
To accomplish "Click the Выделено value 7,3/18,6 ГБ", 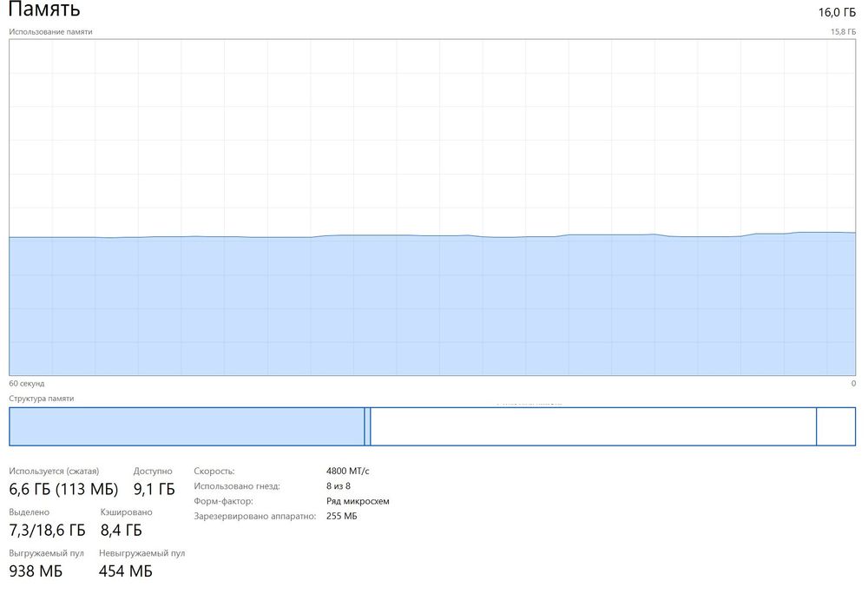I will 47,530.
